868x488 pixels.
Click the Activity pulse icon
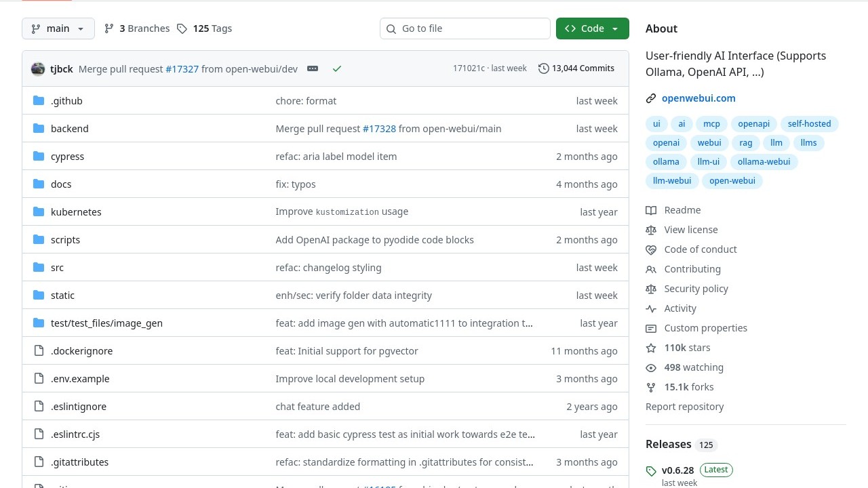[651, 308]
